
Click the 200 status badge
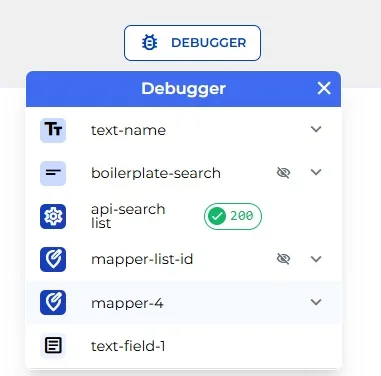click(233, 216)
